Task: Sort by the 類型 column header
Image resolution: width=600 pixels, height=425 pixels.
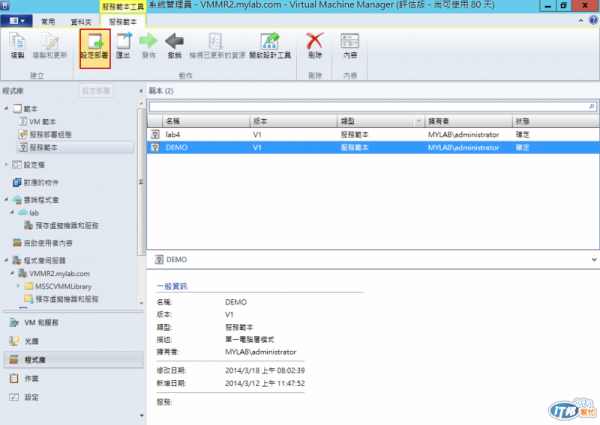Action: click(x=376, y=121)
